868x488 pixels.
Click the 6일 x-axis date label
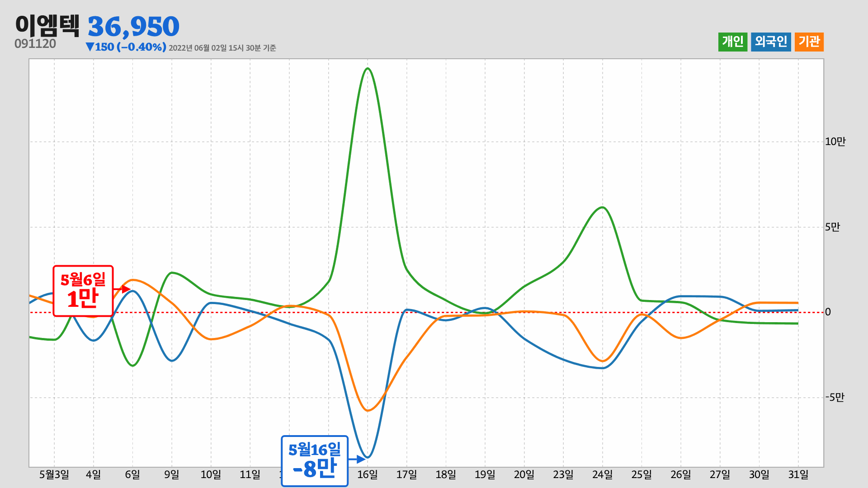pos(132,475)
